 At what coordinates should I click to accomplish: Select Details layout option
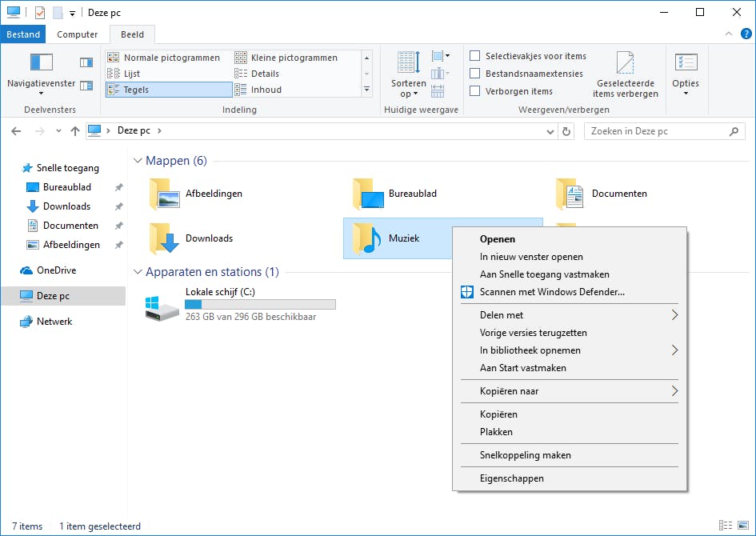265,74
